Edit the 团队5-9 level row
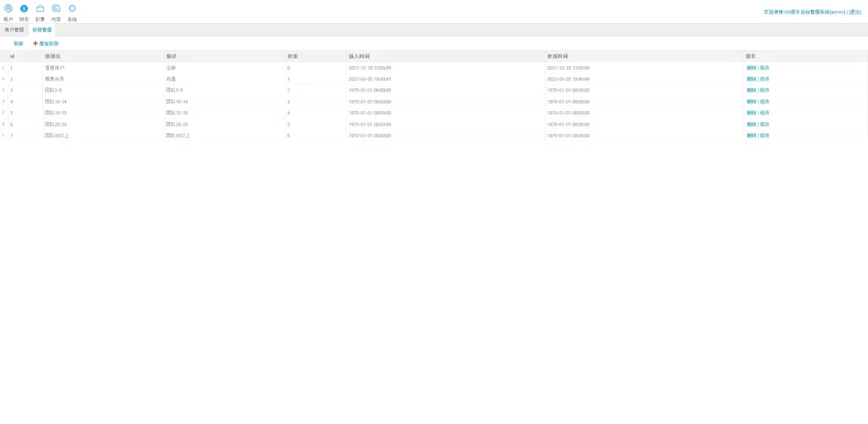Viewport: 868px width, 424px height. tap(765, 90)
